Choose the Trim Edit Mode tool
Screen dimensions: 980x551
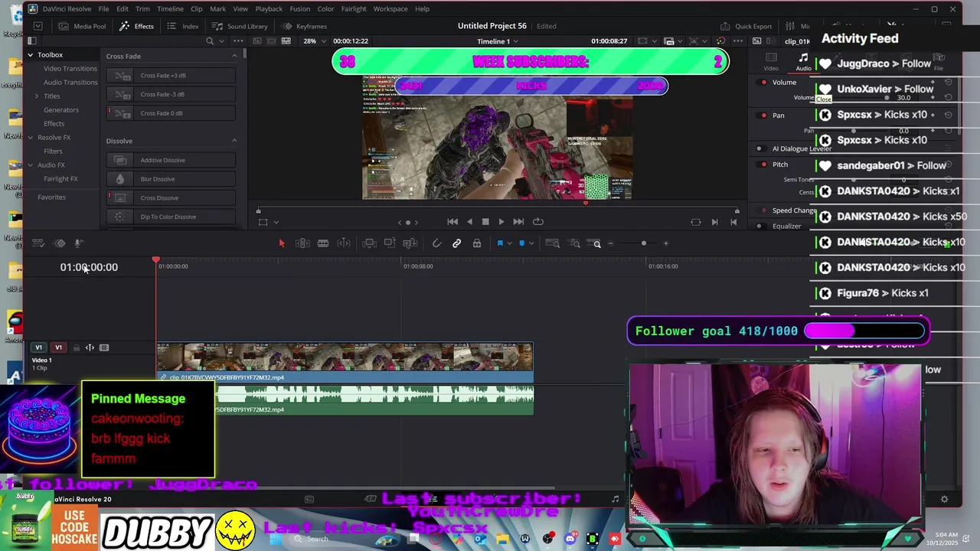(302, 243)
